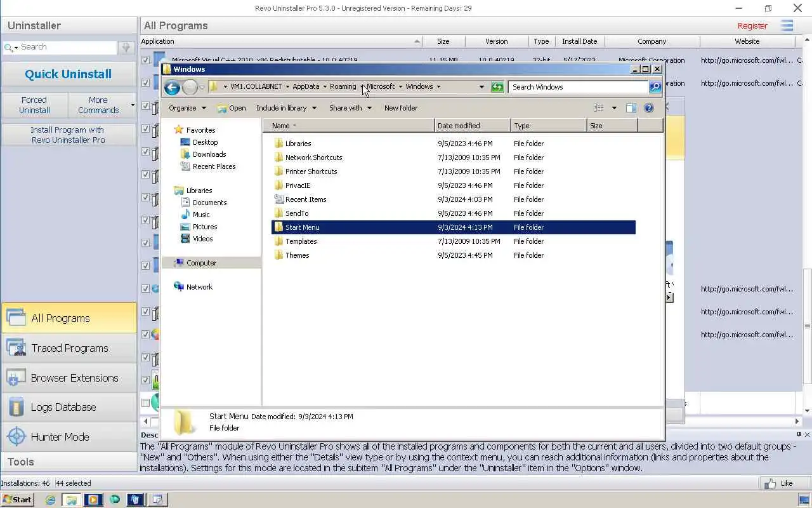Open the Share with dropdown

350,108
